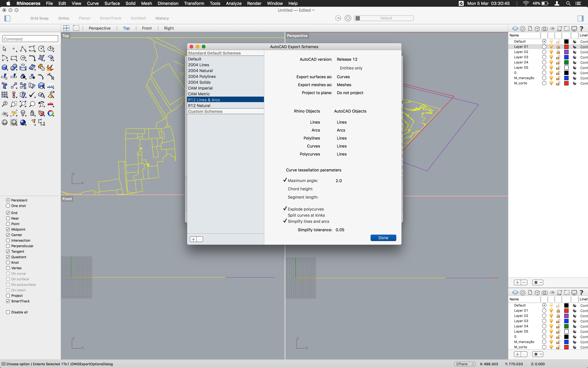The width and height of the screenshot is (588, 368).
Task: Switch to the Right viewport tab
Action: point(169,28)
